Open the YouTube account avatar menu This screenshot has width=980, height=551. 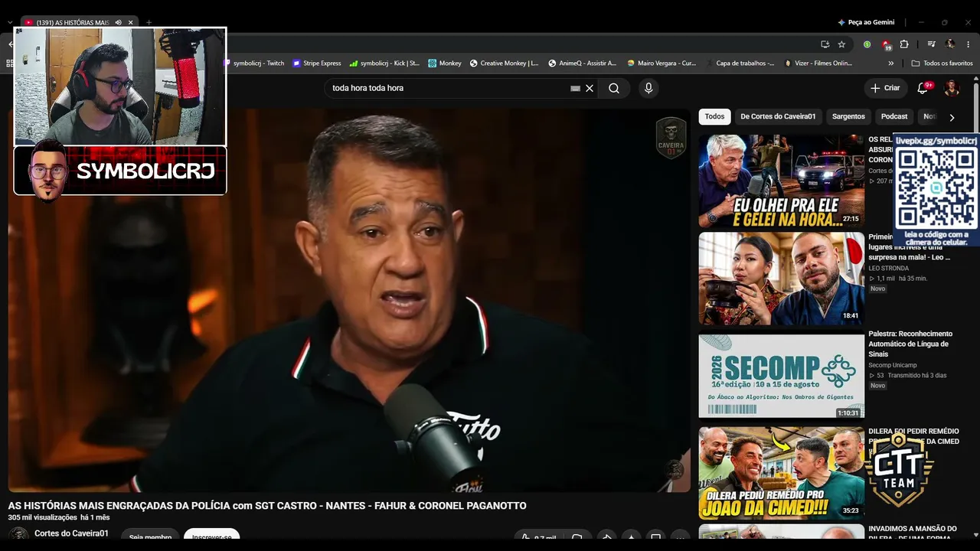coord(952,88)
